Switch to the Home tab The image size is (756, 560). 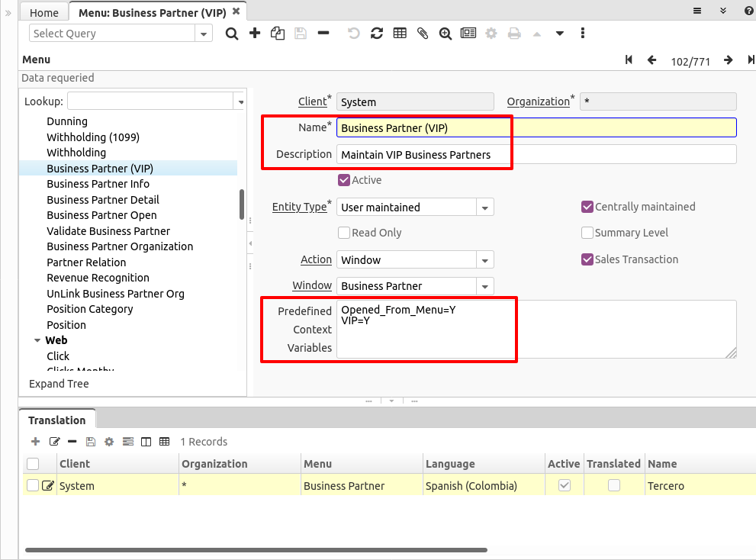[x=44, y=13]
